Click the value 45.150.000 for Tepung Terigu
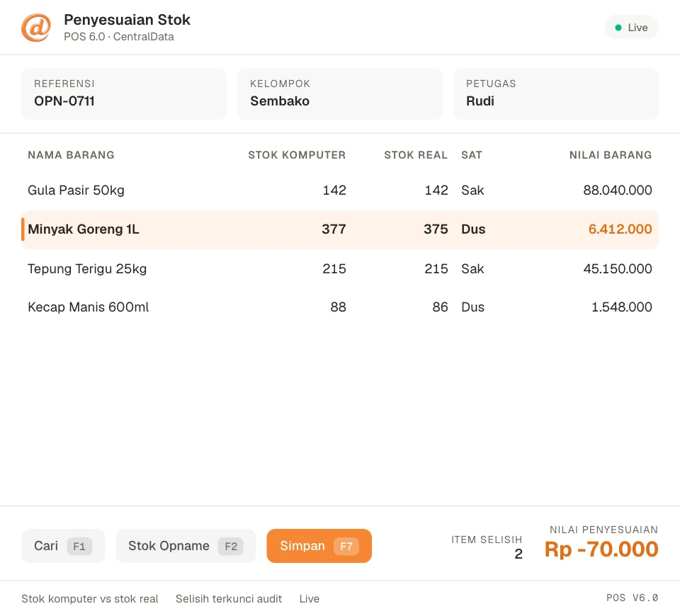 (x=618, y=268)
